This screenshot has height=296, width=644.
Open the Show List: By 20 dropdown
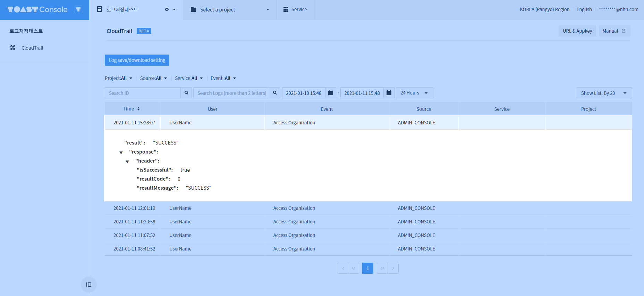pos(604,93)
